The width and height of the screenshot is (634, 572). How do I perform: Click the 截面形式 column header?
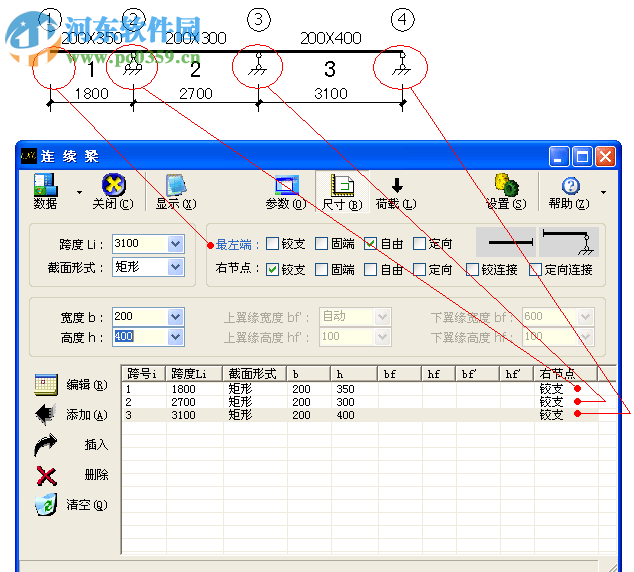(x=255, y=374)
